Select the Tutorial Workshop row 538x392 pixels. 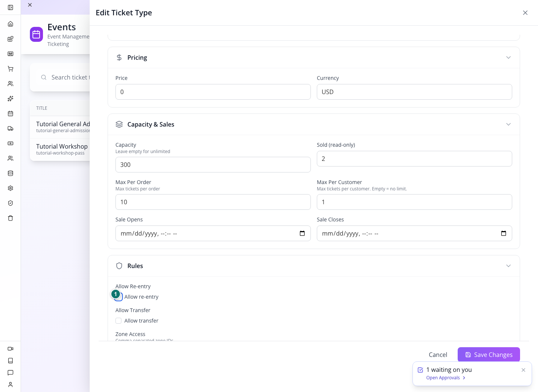click(x=60, y=149)
